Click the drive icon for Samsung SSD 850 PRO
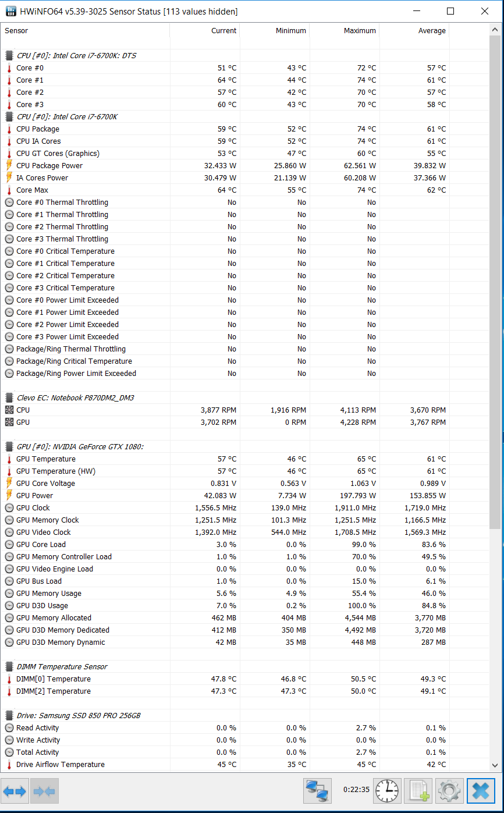This screenshot has height=813, width=504. [9, 716]
